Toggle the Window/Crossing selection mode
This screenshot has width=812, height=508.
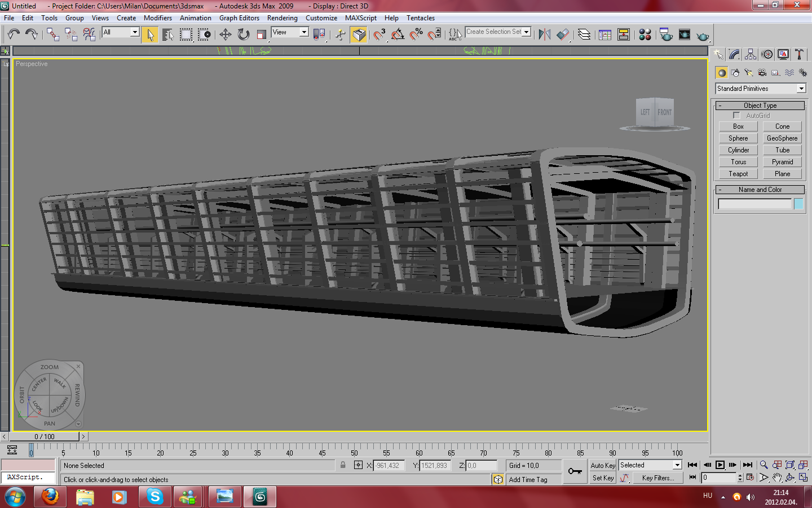pos(204,34)
